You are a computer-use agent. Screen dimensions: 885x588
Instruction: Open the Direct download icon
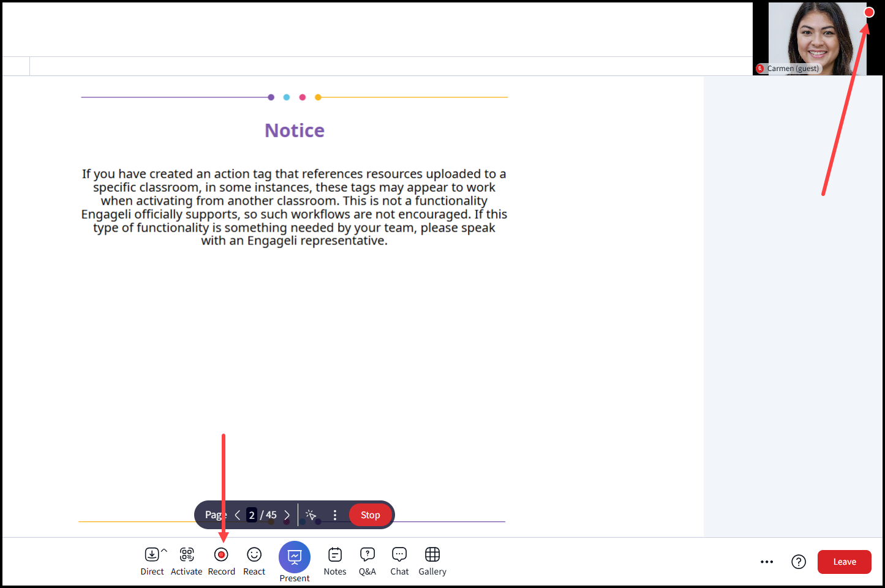[x=151, y=555]
